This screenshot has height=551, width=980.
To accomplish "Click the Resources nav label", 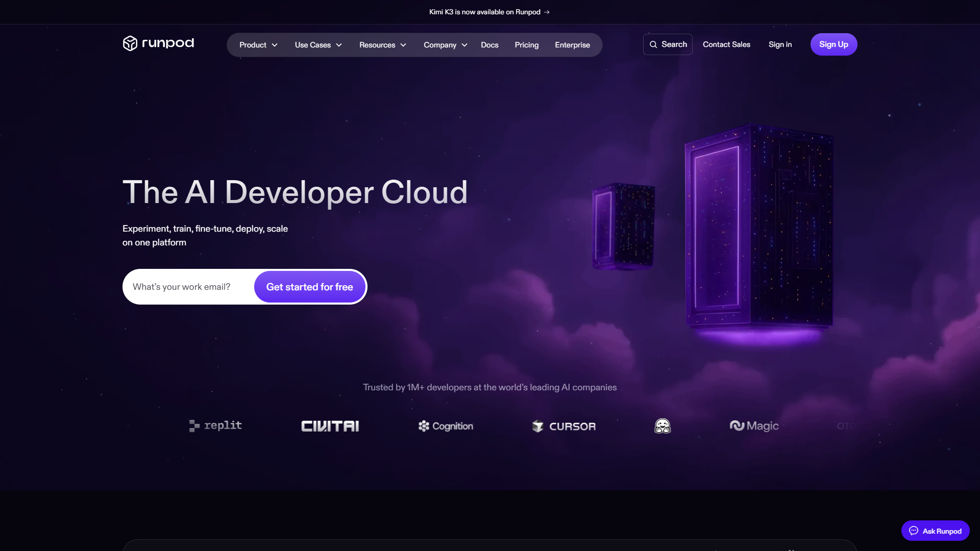I will 377,45.
